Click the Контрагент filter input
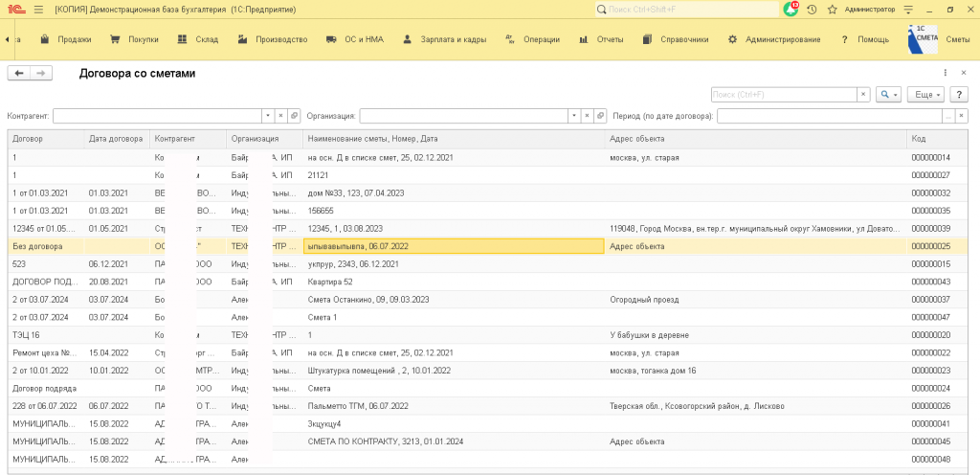Viewport: 980px width, 475px height. pyautogui.click(x=157, y=116)
